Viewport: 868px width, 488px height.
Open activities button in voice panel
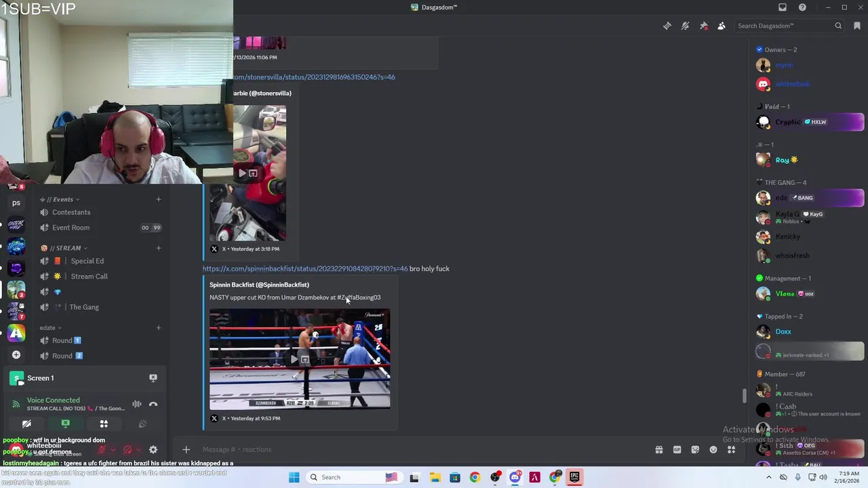104,424
